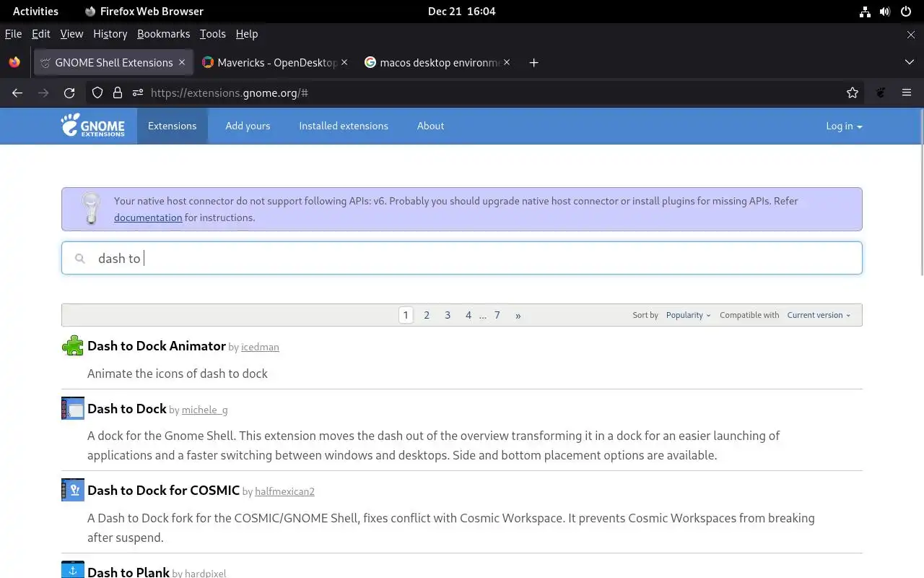Open the File menu
This screenshot has height=578, width=924.
point(13,34)
